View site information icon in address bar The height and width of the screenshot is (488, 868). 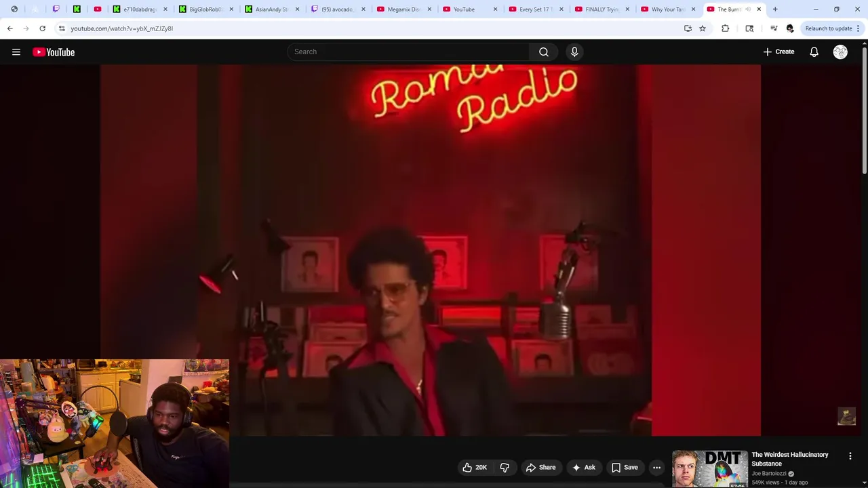tap(62, 28)
